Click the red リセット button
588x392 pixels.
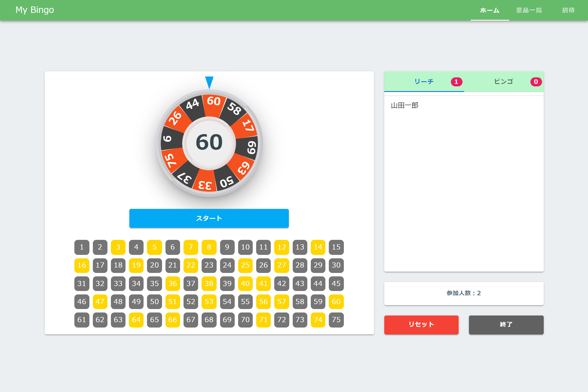tap(421, 325)
